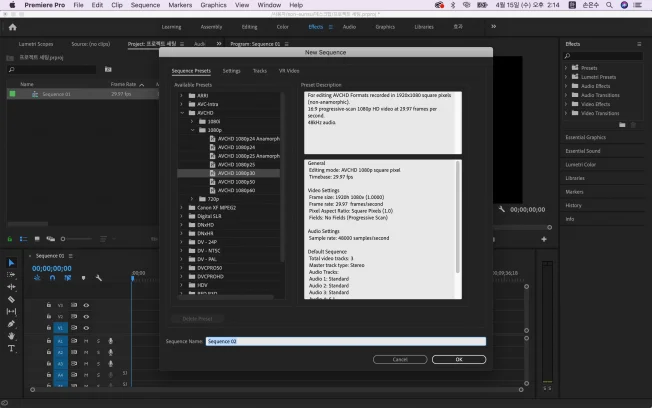Toggle snap in timeline
The height and width of the screenshot is (408, 652).
tap(52, 278)
